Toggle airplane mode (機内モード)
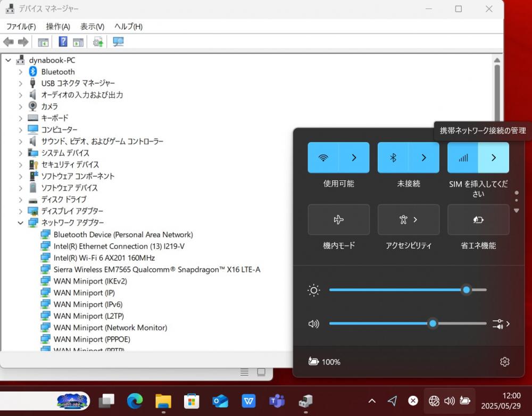Screen dimensions: 532x416 pyautogui.click(x=338, y=220)
